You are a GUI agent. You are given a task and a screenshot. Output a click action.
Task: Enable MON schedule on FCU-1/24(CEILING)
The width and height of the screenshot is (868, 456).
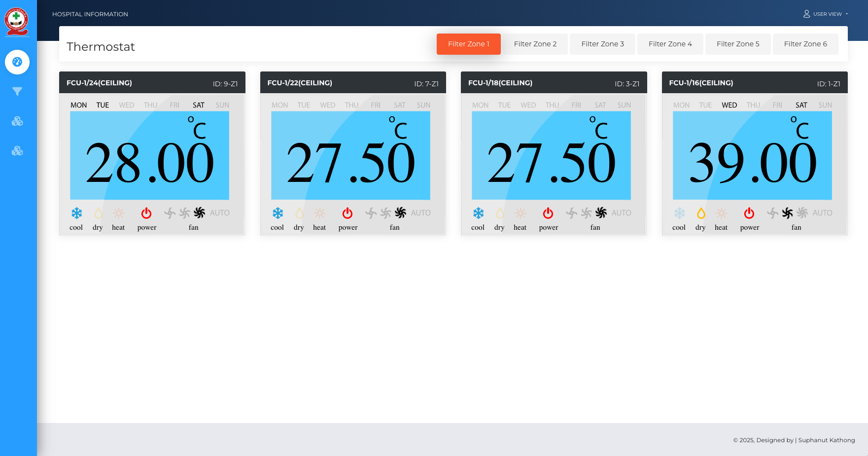[78, 105]
